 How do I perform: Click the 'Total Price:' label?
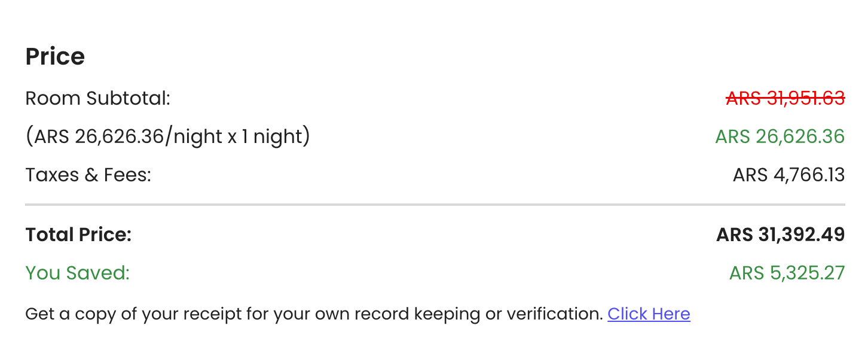tap(78, 235)
